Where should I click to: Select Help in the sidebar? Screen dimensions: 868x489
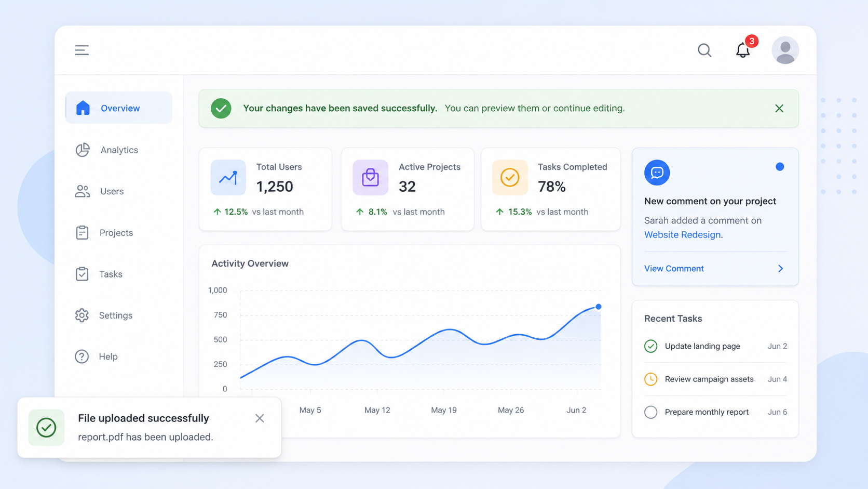coord(119,356)
